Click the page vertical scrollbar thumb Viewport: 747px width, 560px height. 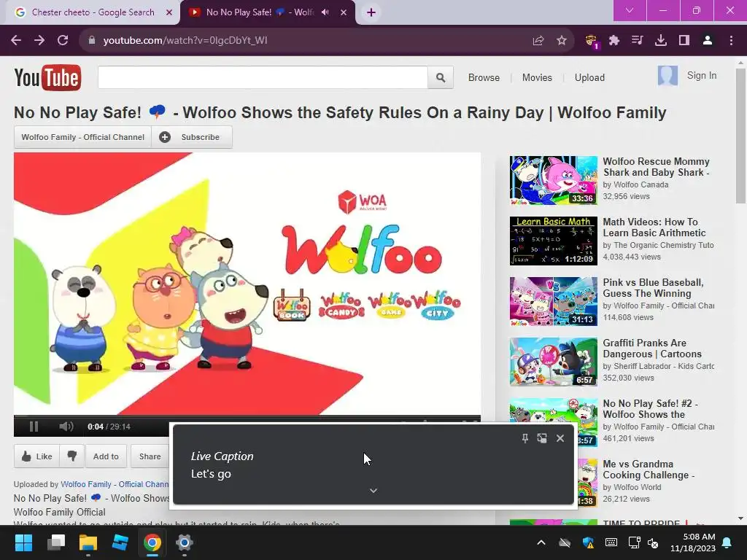click(x=740, y=136)
